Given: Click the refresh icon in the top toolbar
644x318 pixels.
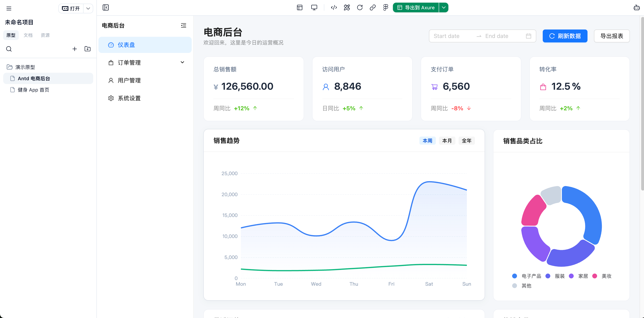Looking at the screenshot, I should coord(360,7).
